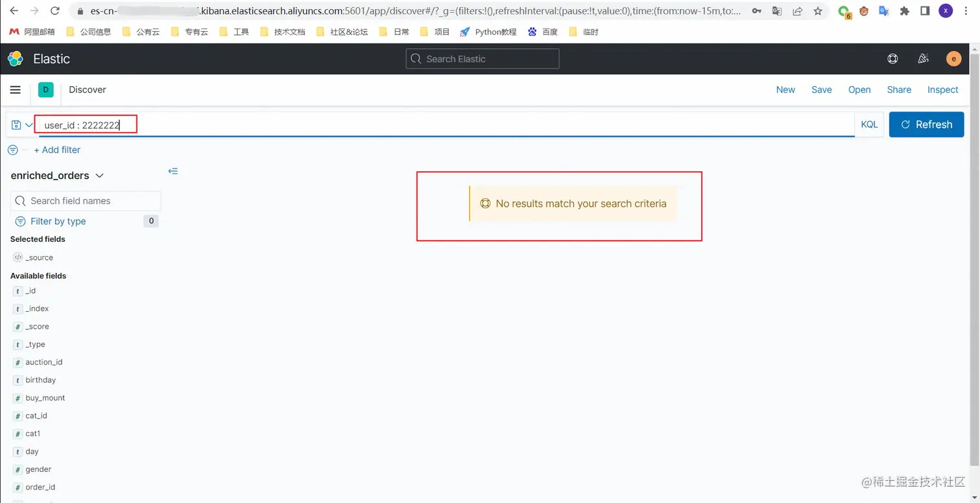
Task: Open the Python教程 bookmark
Action: pyautogui.click(x=488, y=32)
